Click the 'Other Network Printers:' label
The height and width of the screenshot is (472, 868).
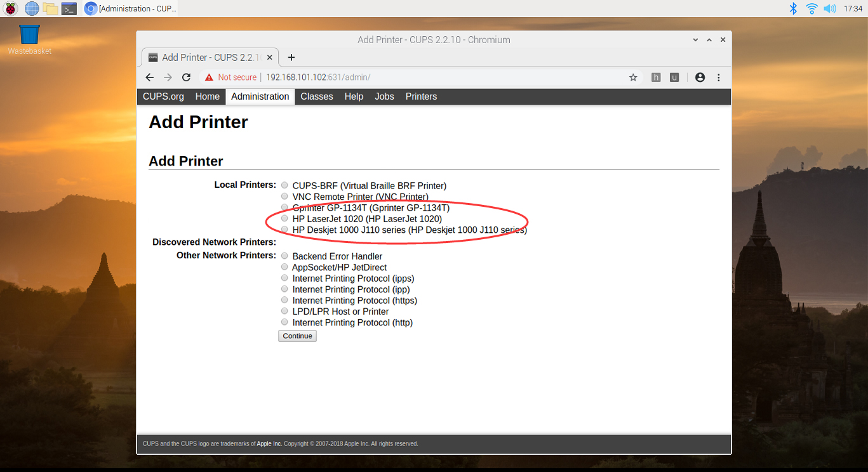[226, 255]
